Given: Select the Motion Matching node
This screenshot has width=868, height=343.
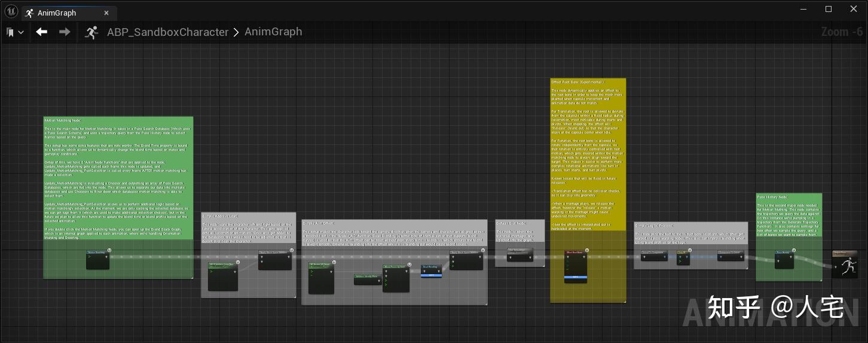Looking at the screenshot, I should click(97, 260).
